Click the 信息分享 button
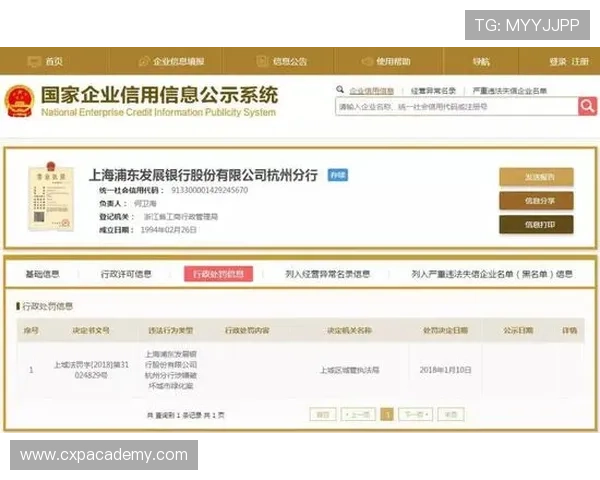The image size is (600, 480). coord(536,201)
